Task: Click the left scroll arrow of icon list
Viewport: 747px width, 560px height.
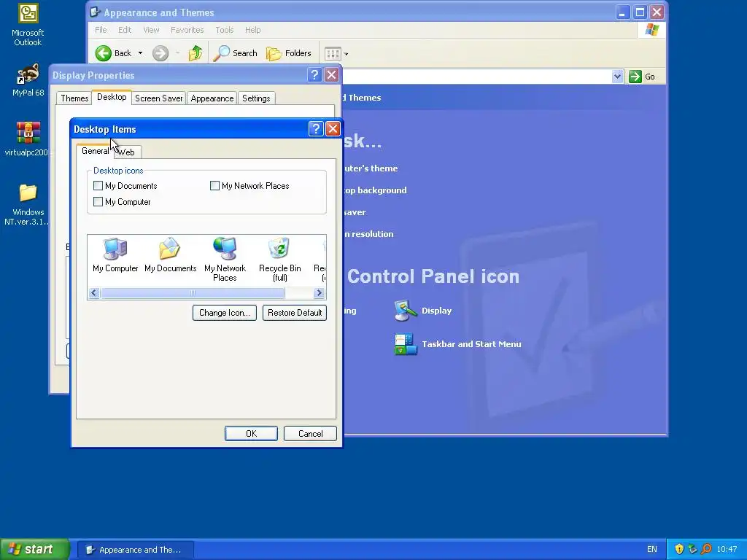Action: (x=94, y=293)
